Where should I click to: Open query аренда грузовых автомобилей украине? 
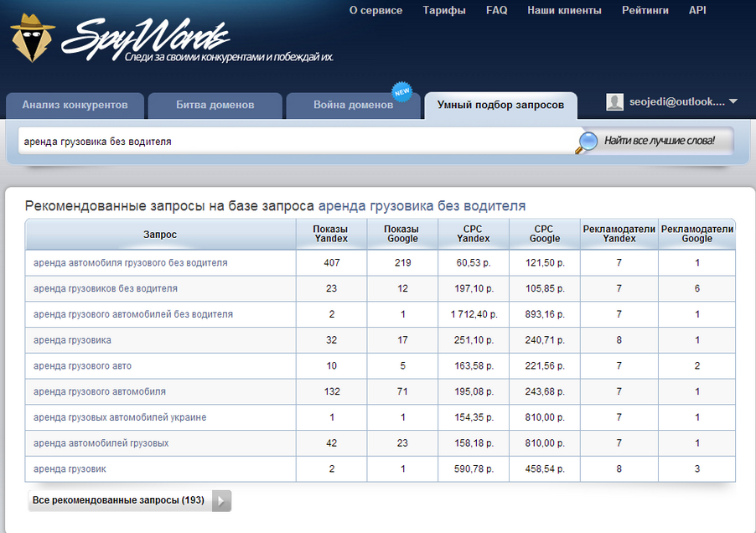point(120,417)
